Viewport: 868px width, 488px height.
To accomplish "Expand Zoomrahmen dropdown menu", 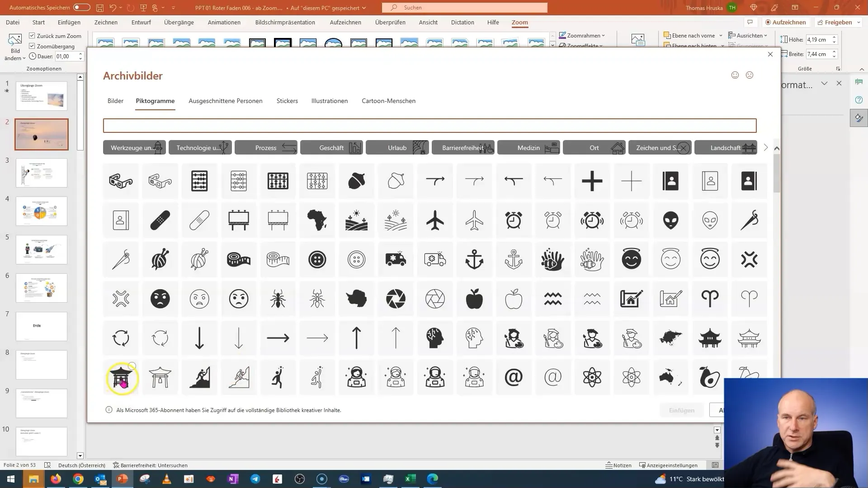I will pyautogui.click(x=604, y=35).
